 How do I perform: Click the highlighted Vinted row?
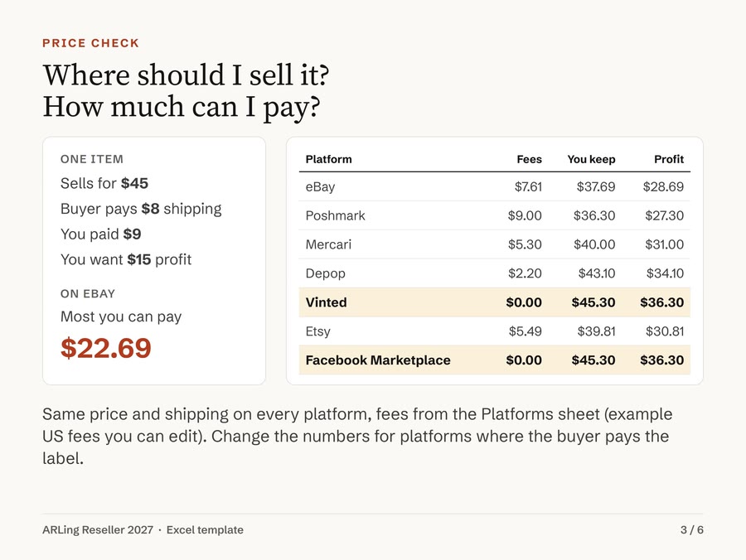click(494, 302)
